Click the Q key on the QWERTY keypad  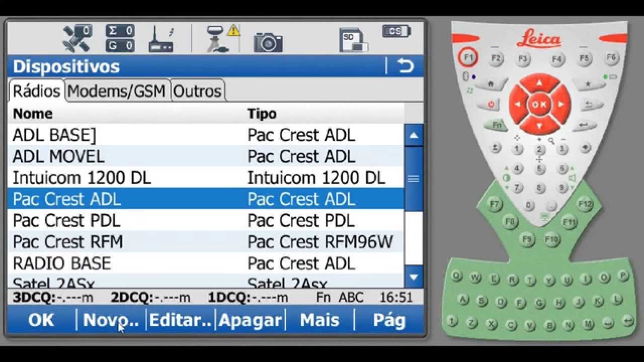click(457, 276)
